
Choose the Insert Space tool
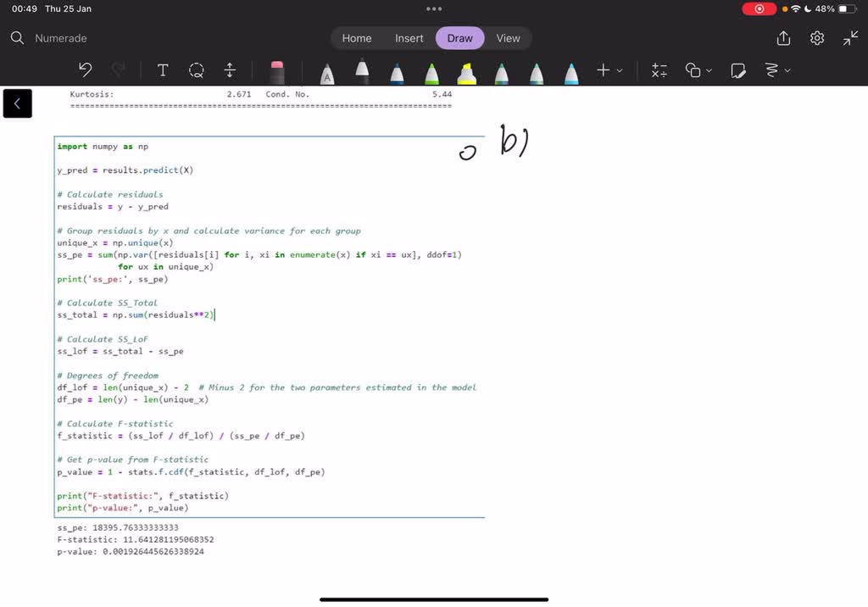(230, 70)
